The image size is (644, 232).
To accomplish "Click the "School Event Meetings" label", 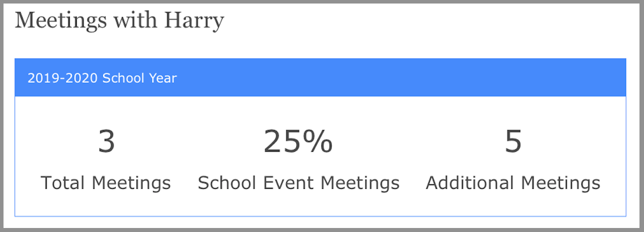I will [x=299, y=183].
